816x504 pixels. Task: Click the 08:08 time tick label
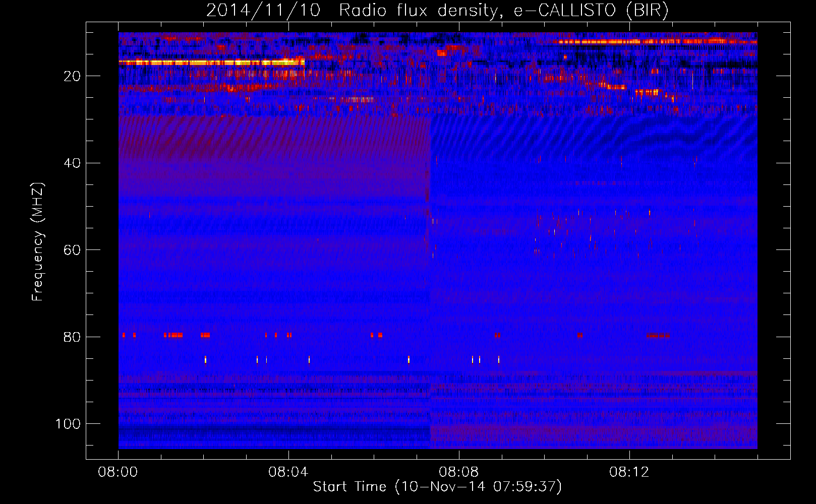[x=459, y=472]
